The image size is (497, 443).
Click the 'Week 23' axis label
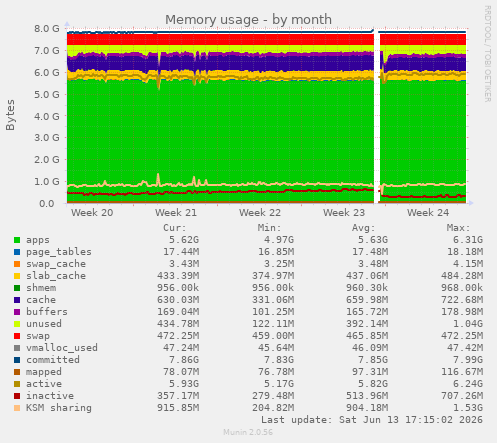click(344, 213)
